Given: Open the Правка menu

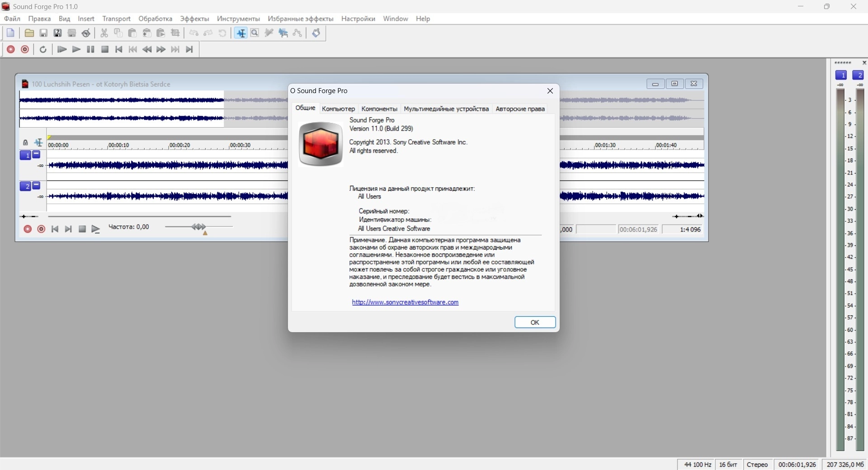Looking at the screenshot, I should [x=39, y=19].
